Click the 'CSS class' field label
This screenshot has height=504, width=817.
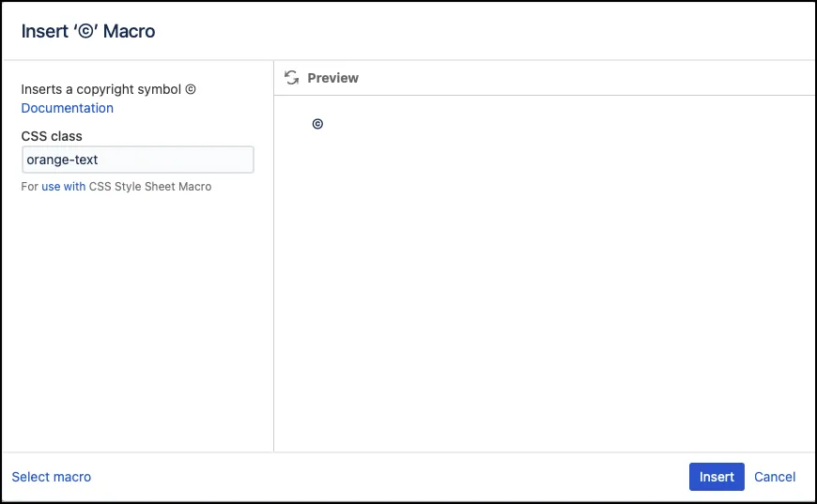click(x=52, y=136)
